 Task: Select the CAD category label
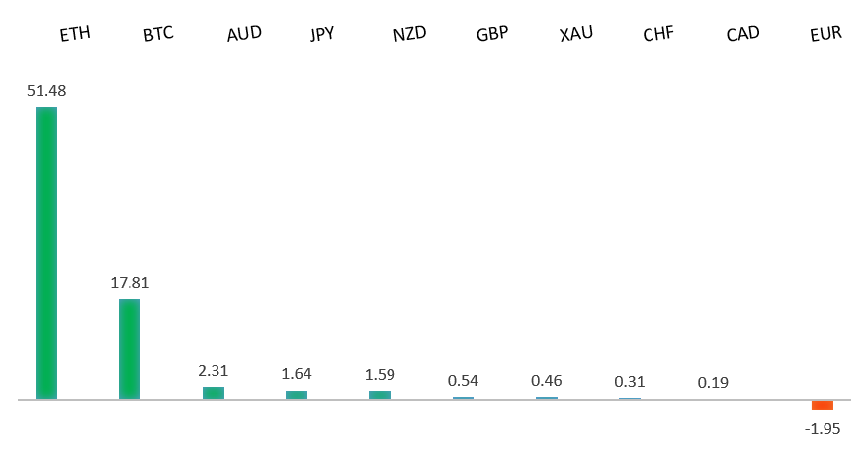pyautogui.click(x=742, y=34)
